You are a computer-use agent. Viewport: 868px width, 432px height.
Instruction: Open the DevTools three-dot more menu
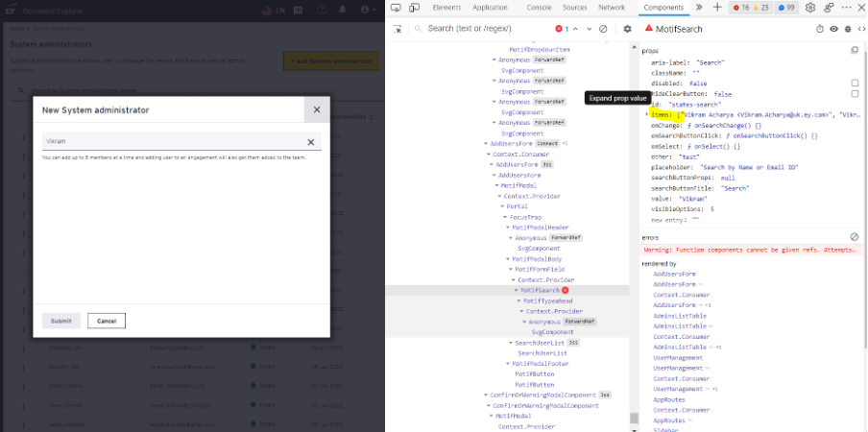coord(847,8)
